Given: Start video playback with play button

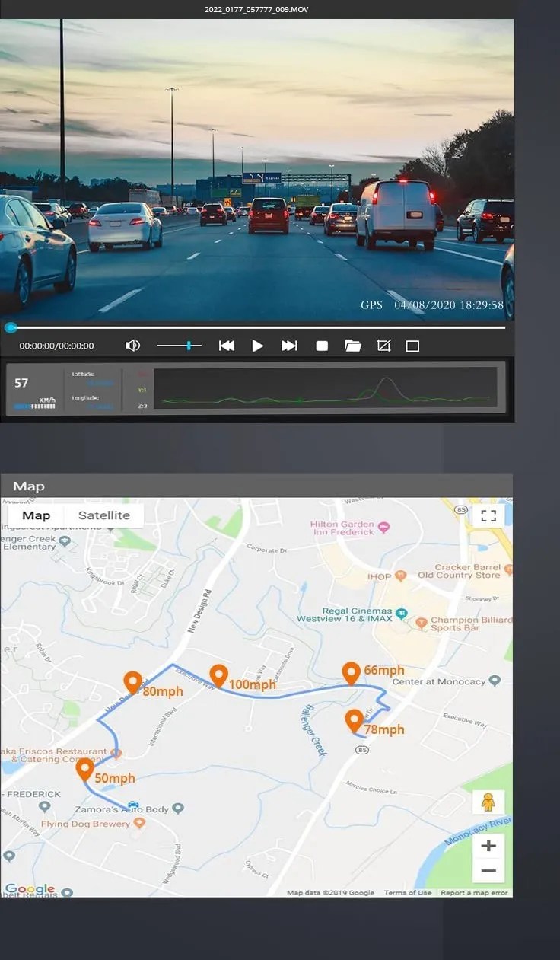Looking at the screenshot, I should point(258,346).
